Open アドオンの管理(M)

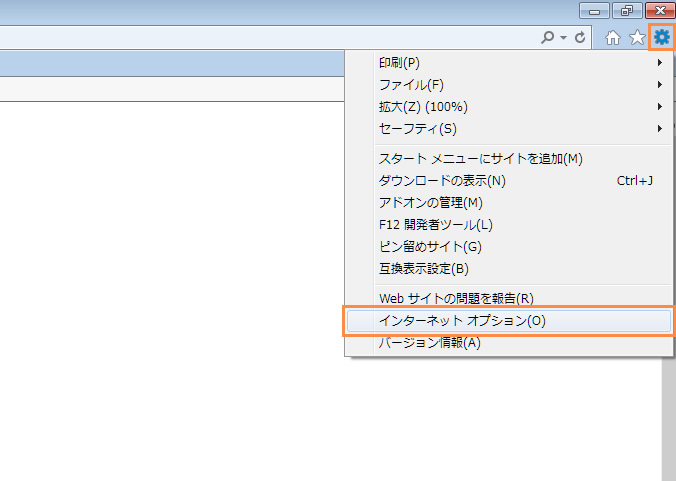[430, 203]
